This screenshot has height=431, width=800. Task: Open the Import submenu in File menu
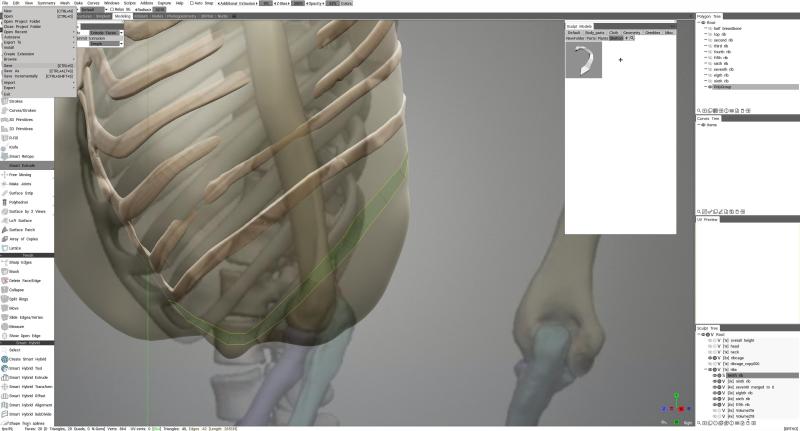(38, 82)
